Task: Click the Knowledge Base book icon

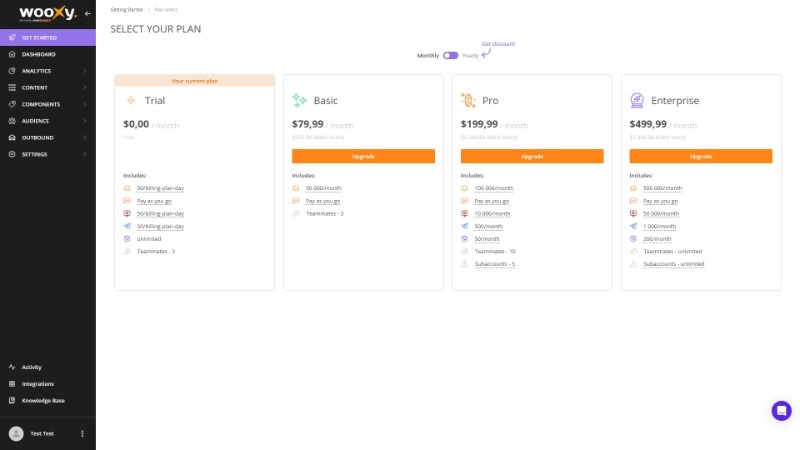Action: click(12, 400)
